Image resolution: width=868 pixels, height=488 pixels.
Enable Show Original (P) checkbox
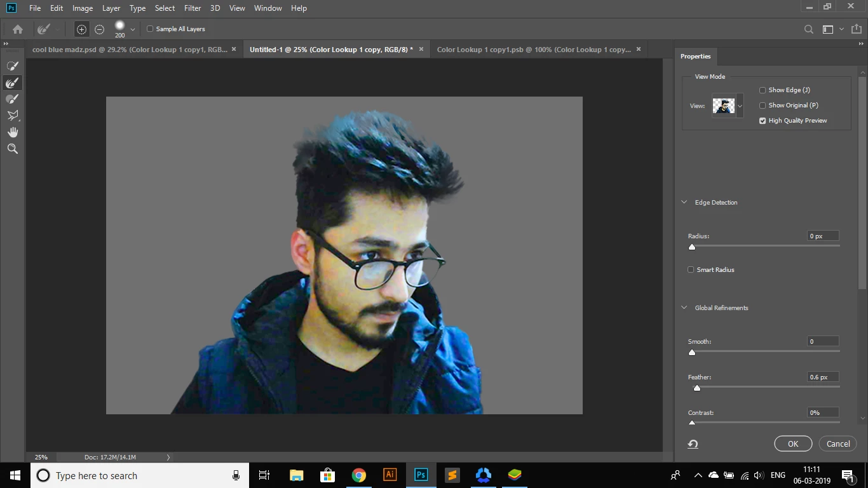(x=763, y=105)
